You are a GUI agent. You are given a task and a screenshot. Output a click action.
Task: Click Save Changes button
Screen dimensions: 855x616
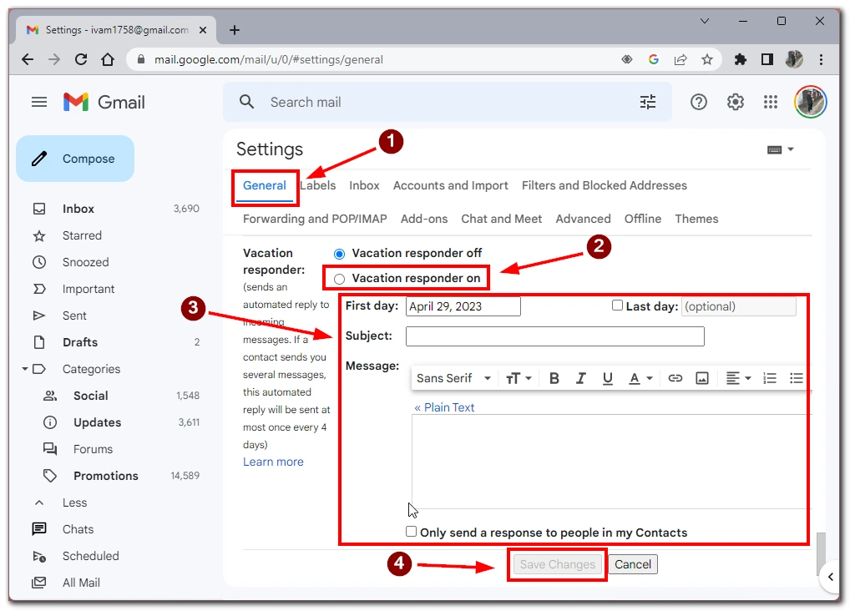[557, 564]
